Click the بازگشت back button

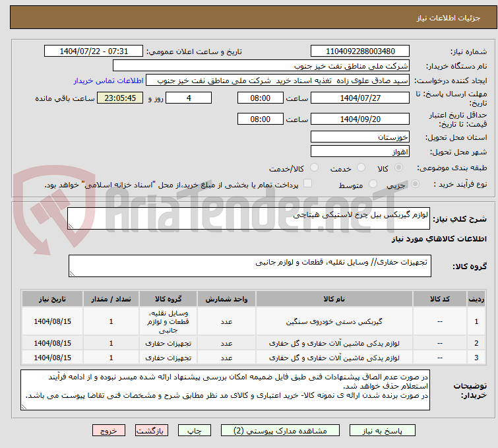(152, 431)
